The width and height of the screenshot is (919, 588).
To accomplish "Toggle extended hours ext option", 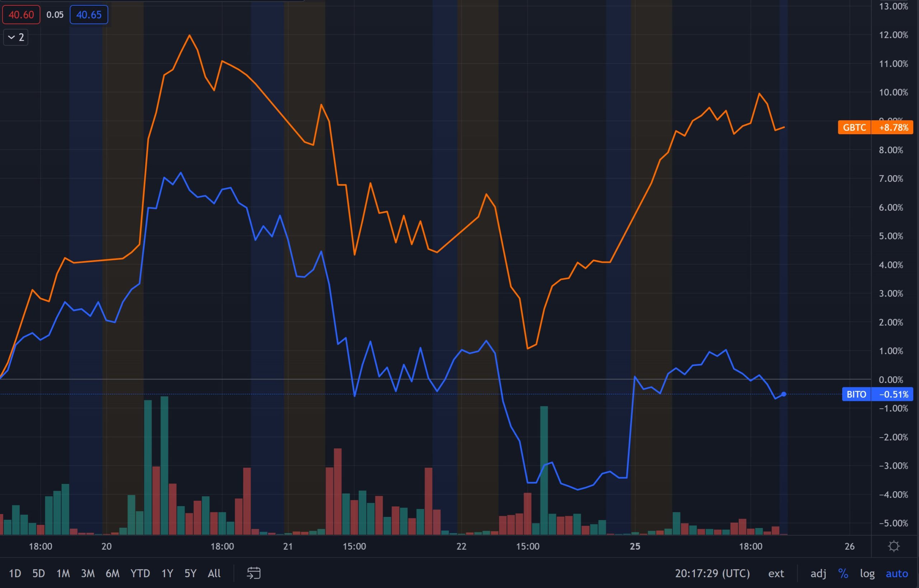I will coord(776,573).
